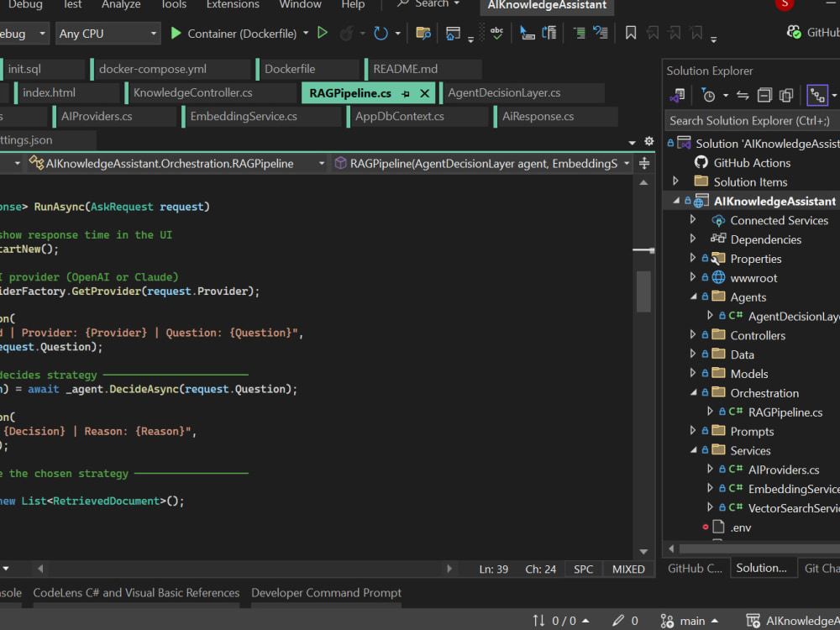Collapse All in Solution Explorer
840x630 pixels.
tap(764, 96)
